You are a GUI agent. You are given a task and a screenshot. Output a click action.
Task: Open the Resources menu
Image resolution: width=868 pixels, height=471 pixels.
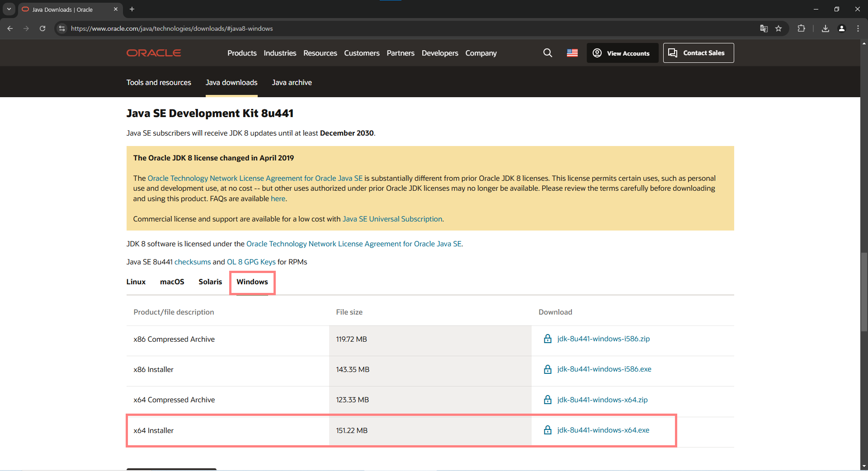tap(320, 53)
